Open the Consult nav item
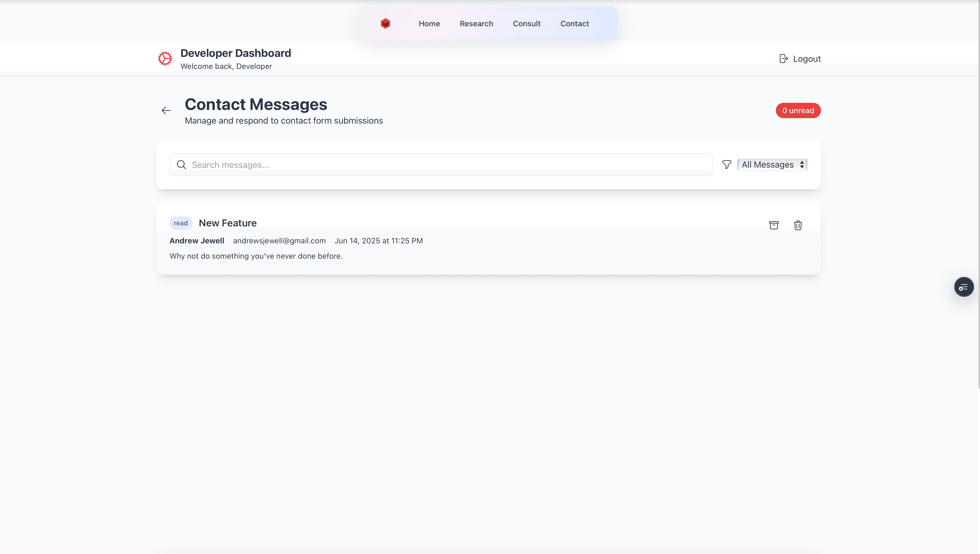980x554 pixels. pyautogui.click(x=527, y=24)
